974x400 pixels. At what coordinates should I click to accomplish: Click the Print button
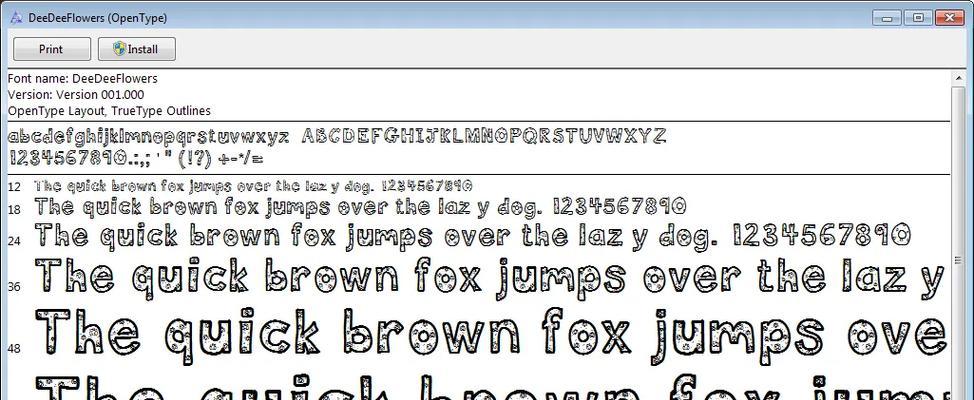(52, 49)
